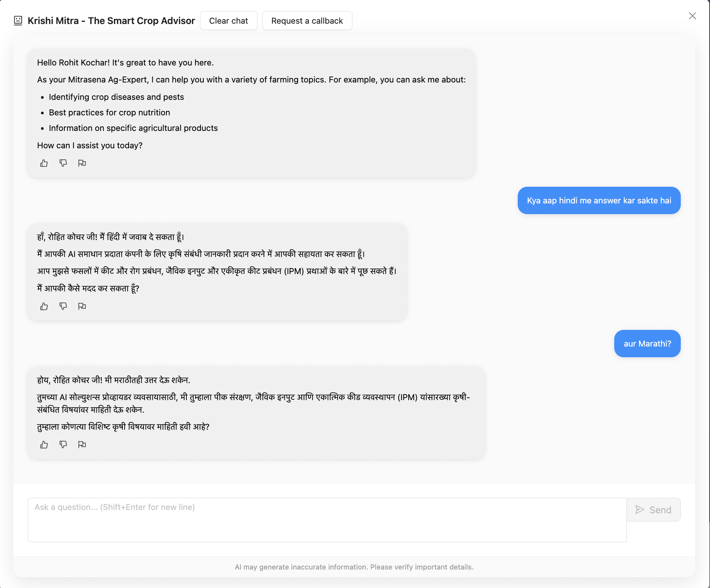Thumbs up the Marathi message
The image size is (710, 588).
(44, 445)
